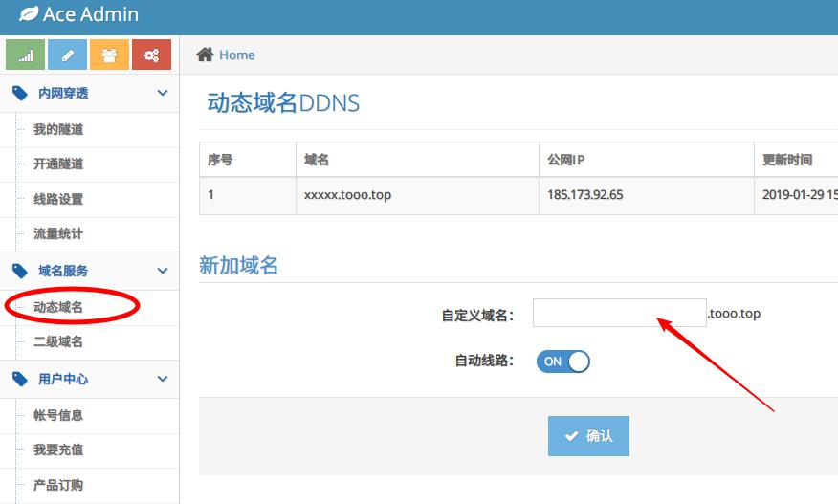
Task: Click the green signal bars shortcut button
Action: click(26, 55)
